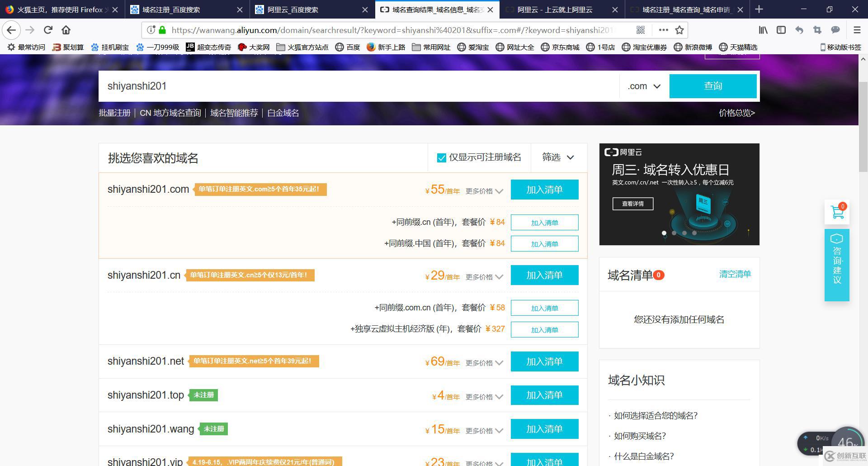868x466 pixels.
Task: Open 域名智能推荐 link
Action: [234, 113]
